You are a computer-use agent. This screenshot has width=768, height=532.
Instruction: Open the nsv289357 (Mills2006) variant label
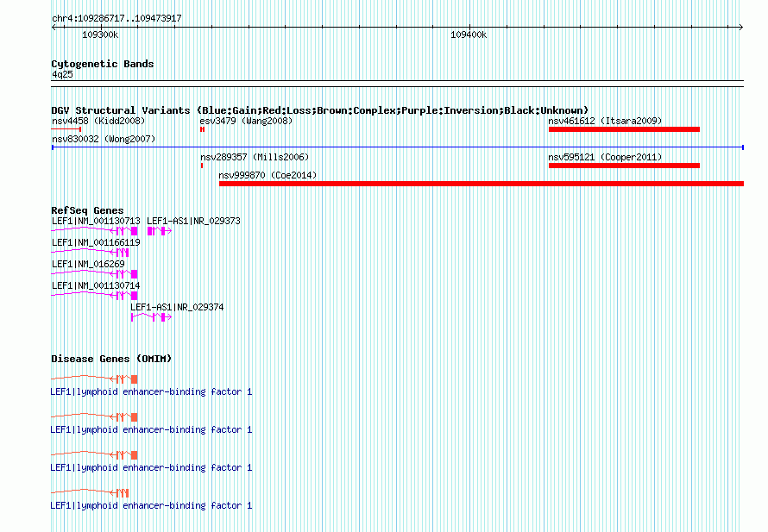(255, 157)
